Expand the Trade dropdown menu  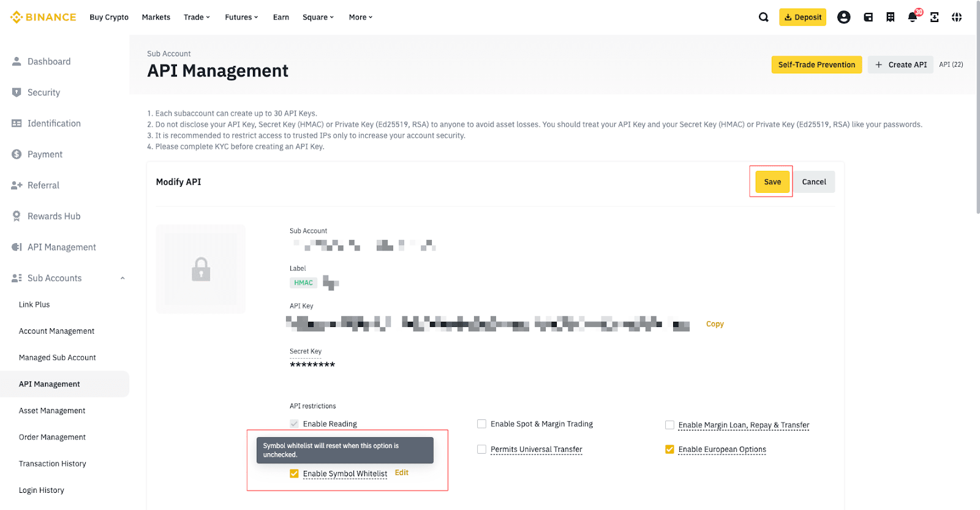click(x=197, y=17)
